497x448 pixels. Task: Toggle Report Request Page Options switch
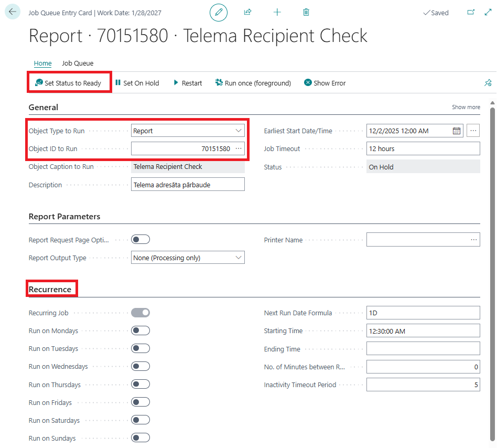click(x=141, y=240)
